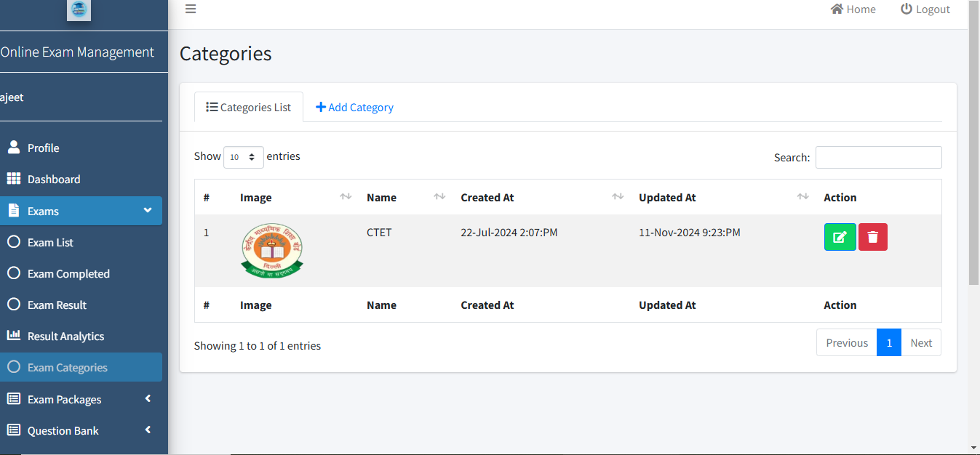Viewport: 980px width, 455px height.
Task: Open the show entries count dropdown
Action: point(243,157)
